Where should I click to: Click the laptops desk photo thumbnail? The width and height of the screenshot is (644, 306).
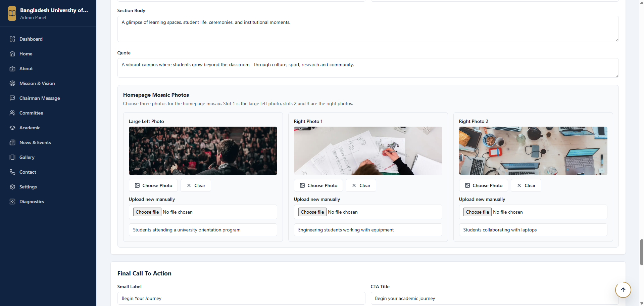point(533,151)
